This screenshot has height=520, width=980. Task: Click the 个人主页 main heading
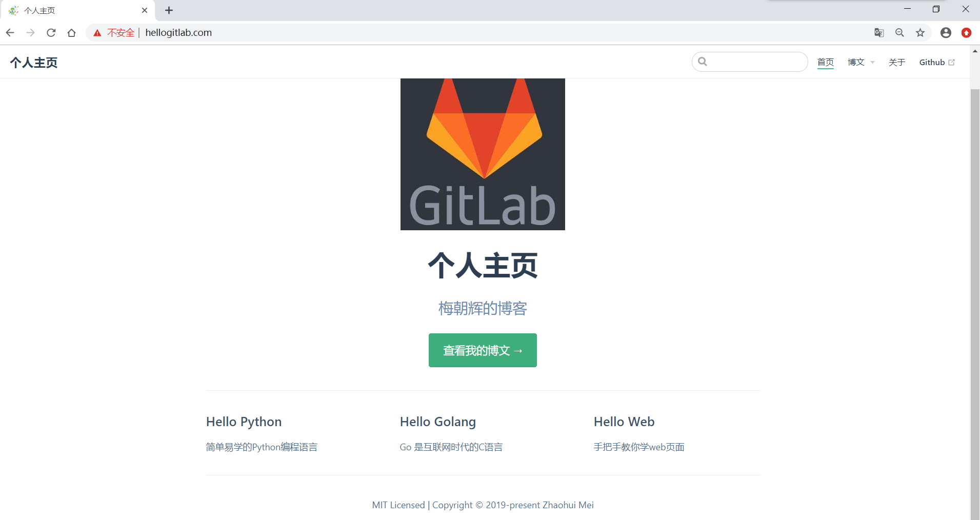coord(483,265)
